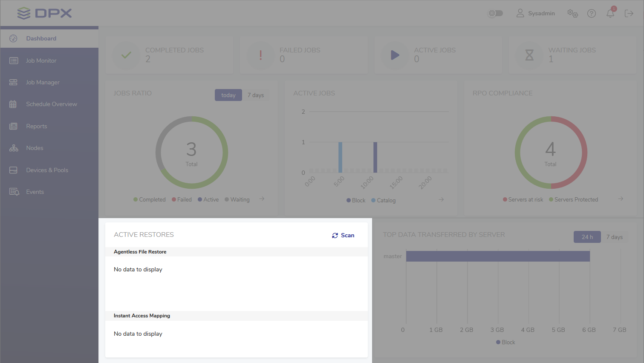This screenshot has width=644, height=363.
Task: Click the Job Monitor sidebar icon
Action: [x=14, y=61]
